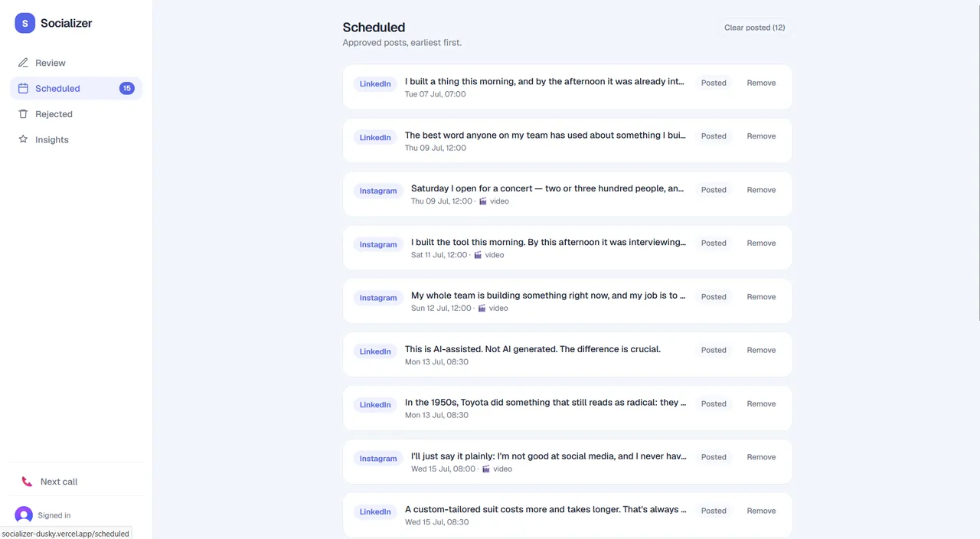Click Posted status on 'I built a thing' post
This screenshot has width=980, height=539.
714,83
